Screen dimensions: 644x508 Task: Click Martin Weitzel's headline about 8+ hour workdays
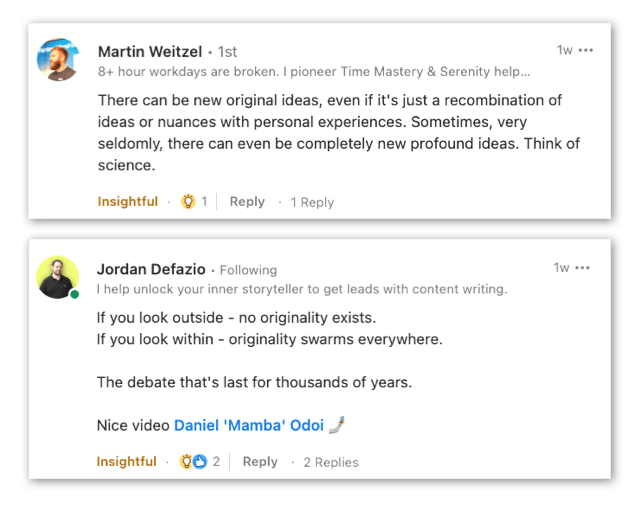click(314, 71)
